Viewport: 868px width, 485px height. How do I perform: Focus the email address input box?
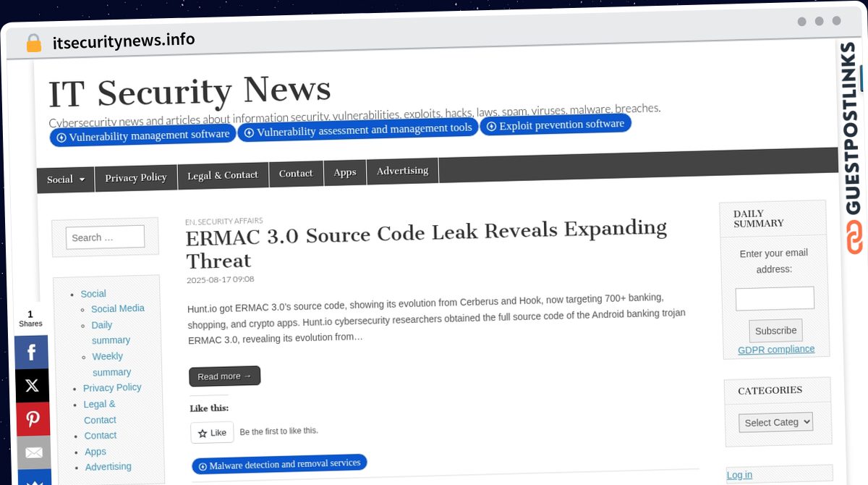tap(775, 298)
